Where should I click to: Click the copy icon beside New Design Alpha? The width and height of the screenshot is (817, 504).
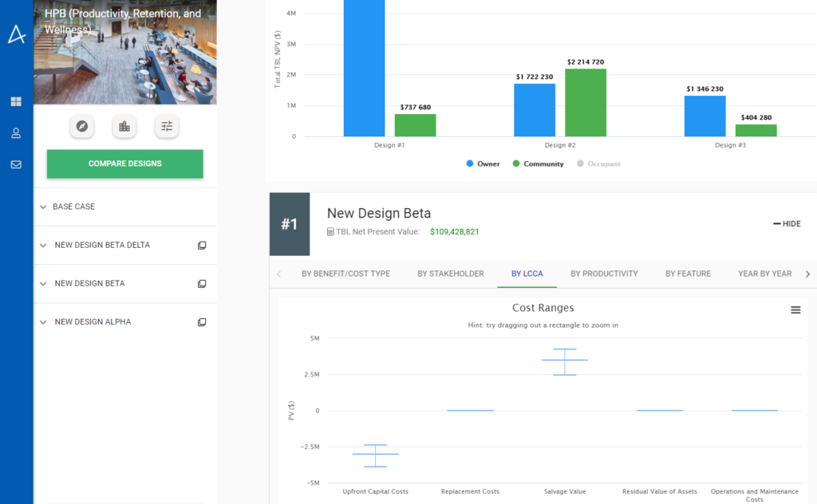(x=202, y=322)
